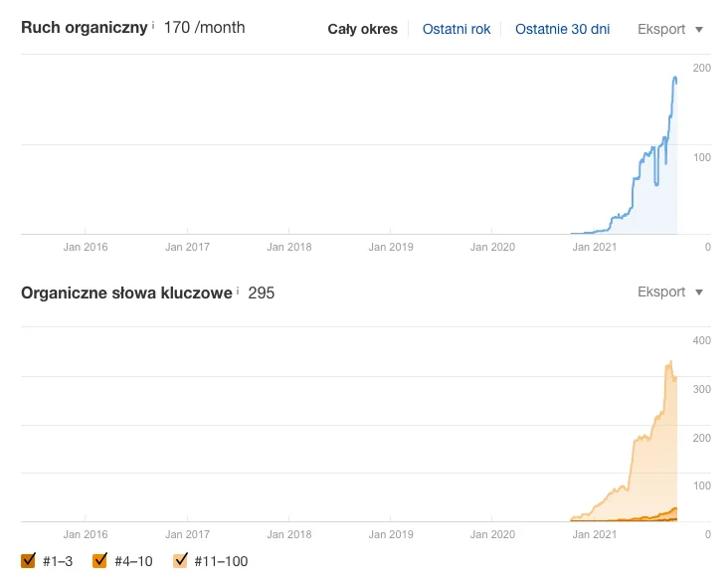Image resolution: width=728 pixels, height=582 pixels.
Task: Click Jan 2020 label on keywords chart
Action: point(492,534)
